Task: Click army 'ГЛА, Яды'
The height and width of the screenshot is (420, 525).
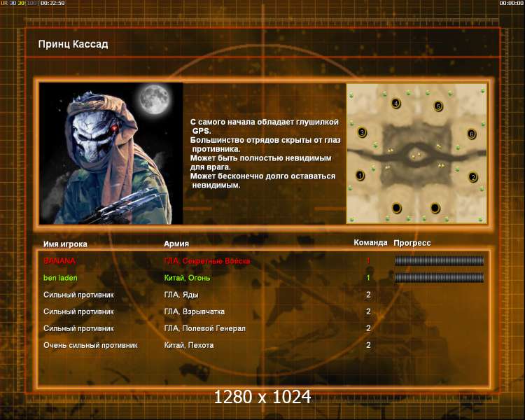Action: pyautogui.click(x=181, y=295)
